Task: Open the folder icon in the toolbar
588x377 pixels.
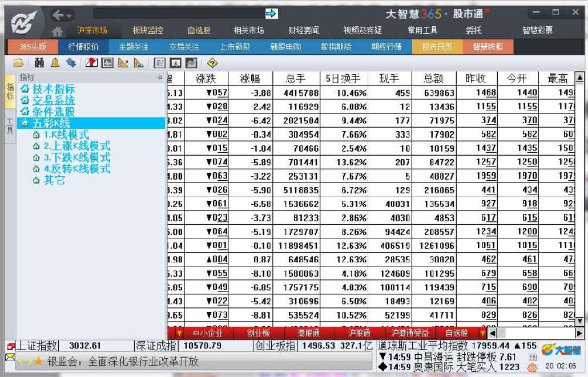Action: pyautogui.click(x=18, y=63)
